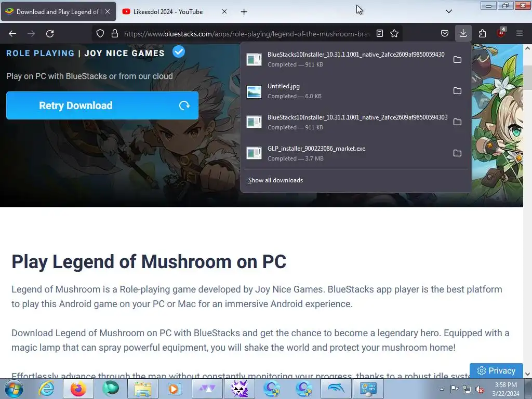532x399 pixels.
Task: Open Action Center flag tray icon
Action: pos(454,390)
